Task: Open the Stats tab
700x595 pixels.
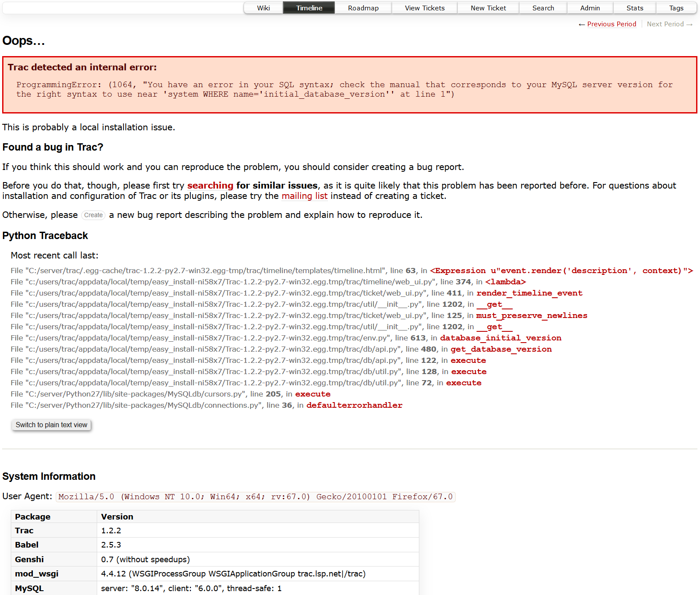Action: [x=634, y=8]
